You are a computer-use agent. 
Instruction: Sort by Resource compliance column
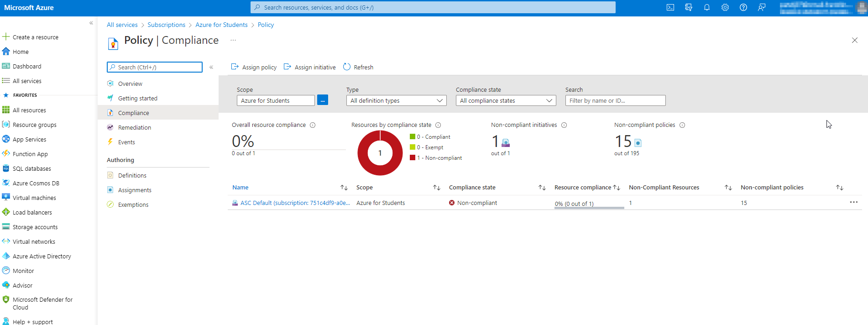(x=617, y=188)
